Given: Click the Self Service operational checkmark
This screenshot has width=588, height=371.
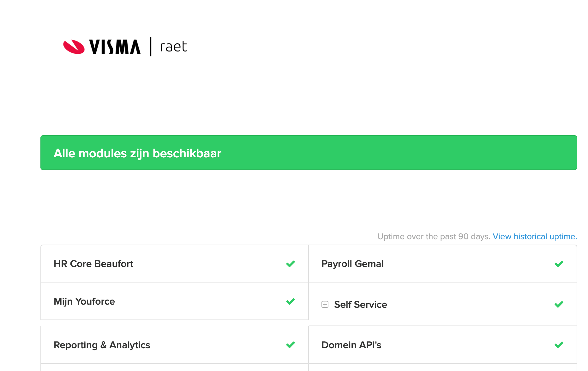Looking at the screenshot, I should pyautogui.click(x=558, y=304).
